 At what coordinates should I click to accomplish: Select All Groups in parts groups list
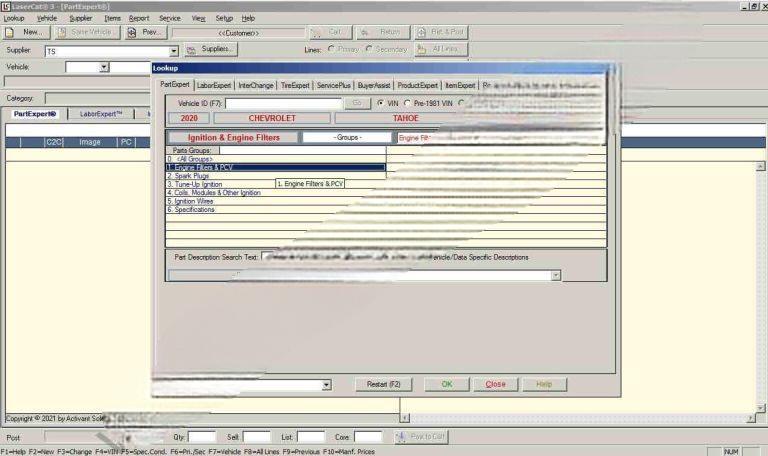coord(276,159)
